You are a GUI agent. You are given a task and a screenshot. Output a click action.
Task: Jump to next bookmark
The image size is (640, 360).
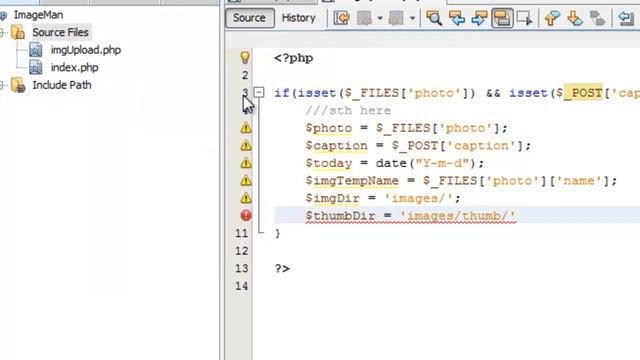tap(575, 18)
